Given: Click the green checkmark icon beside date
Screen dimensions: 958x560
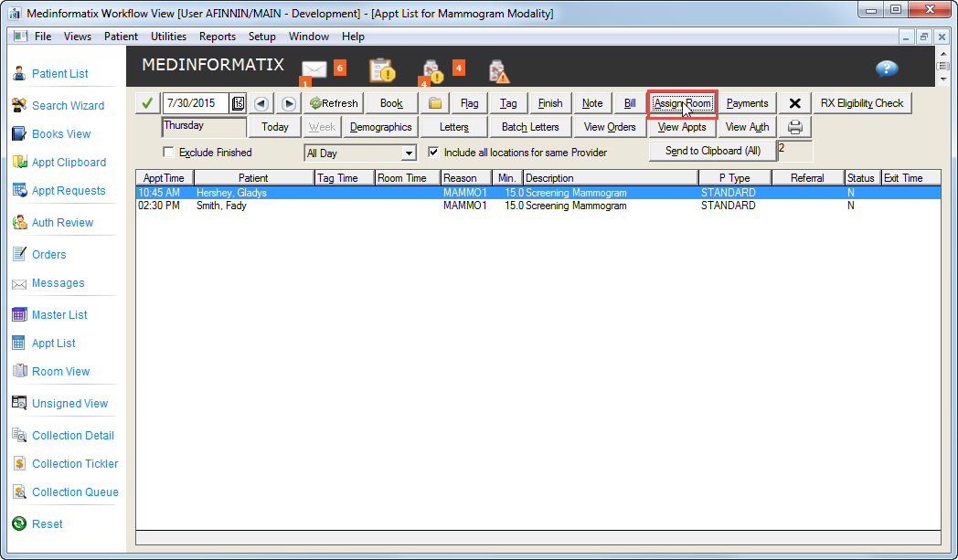Looking at the screenshot, I should tap(148, 103).
